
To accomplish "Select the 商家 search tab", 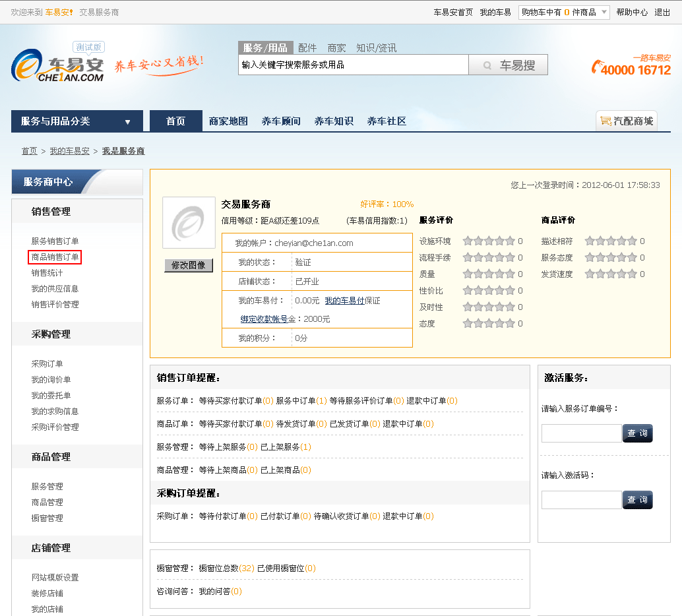I will pyautogui.click(x=336, y=48).
